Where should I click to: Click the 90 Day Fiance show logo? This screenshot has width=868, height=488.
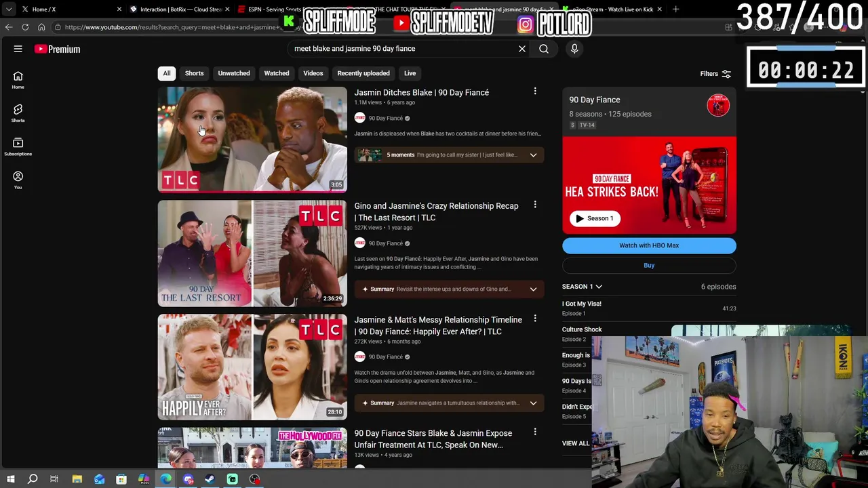(718, 106)
